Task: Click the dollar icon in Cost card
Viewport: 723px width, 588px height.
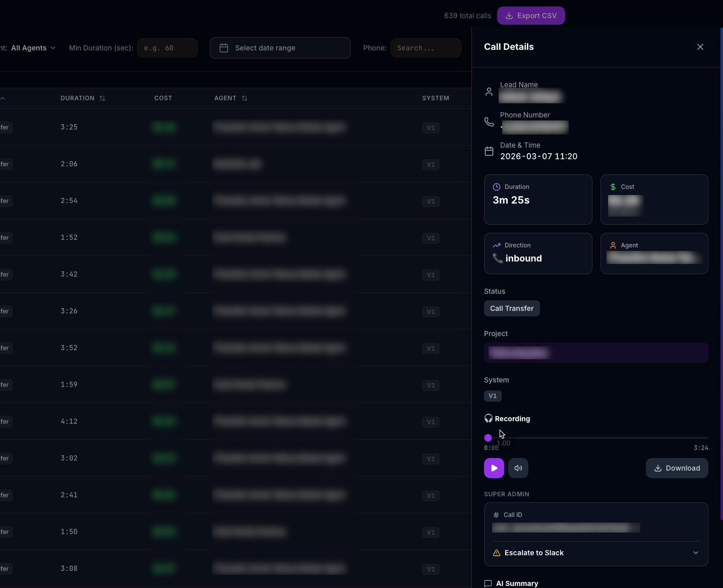Action: coord(613,187)
